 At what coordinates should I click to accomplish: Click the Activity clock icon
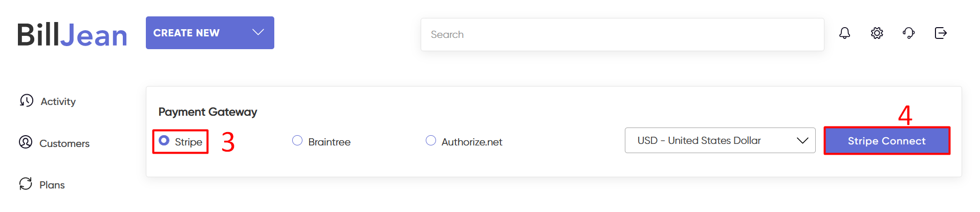[27, 100]
